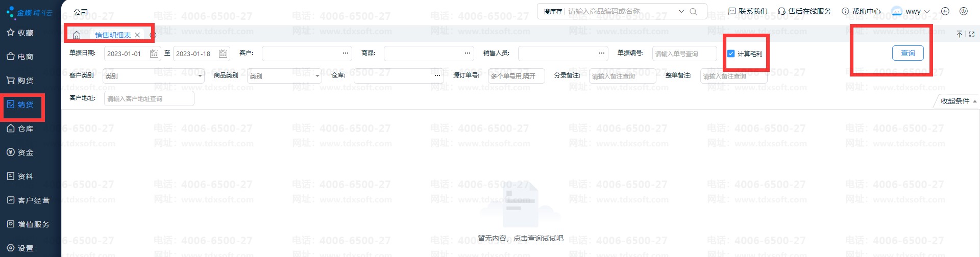Click the fullscreen expand icon
Viewport: 980px width, 257px height.
972,34
